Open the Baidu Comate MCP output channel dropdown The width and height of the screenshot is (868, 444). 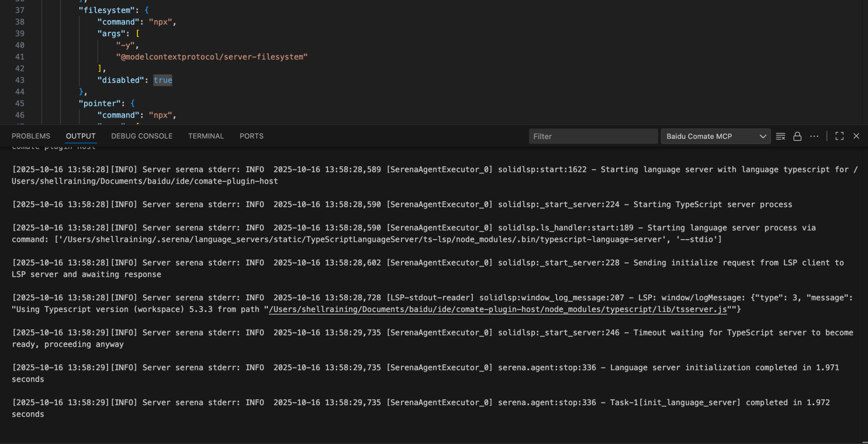(716, 137)
